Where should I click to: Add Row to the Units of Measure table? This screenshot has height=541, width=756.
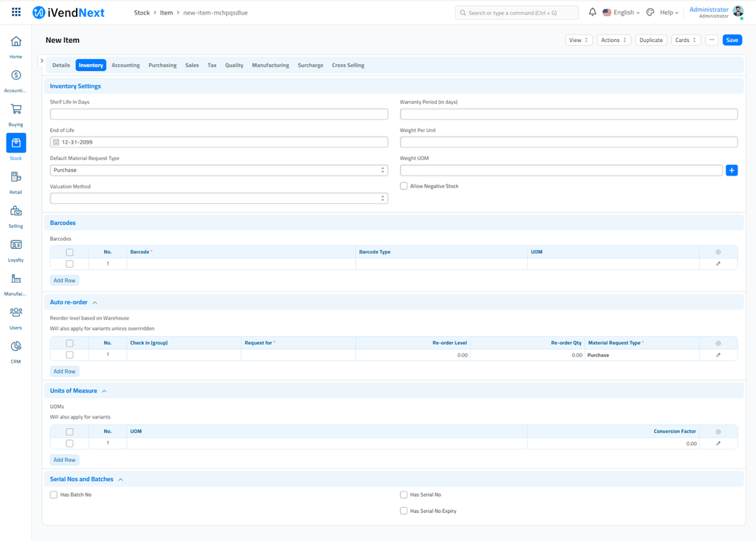(x=64, y=460)
